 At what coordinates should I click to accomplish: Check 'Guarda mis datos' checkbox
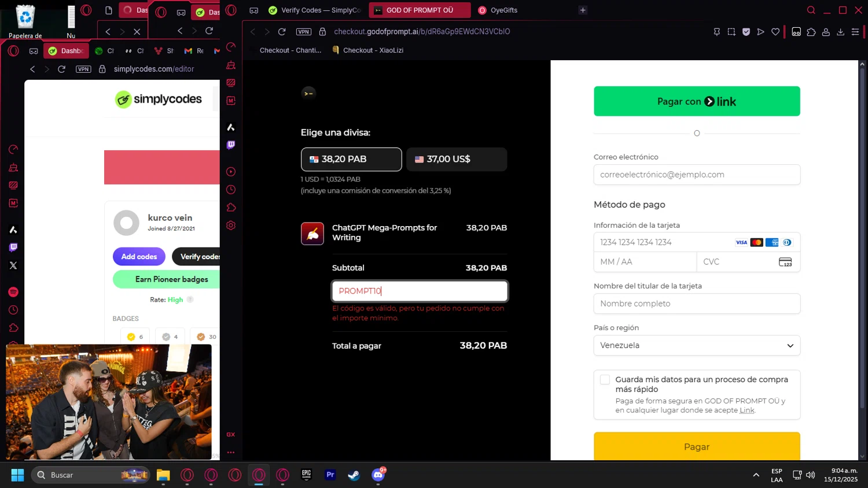605,380
